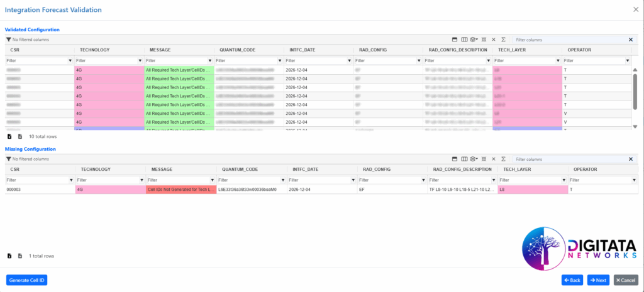This screenshot has width=644, height=292.
Task: Click the funnel icon in Missing Configuration filter bar
Action: point(9,160)
